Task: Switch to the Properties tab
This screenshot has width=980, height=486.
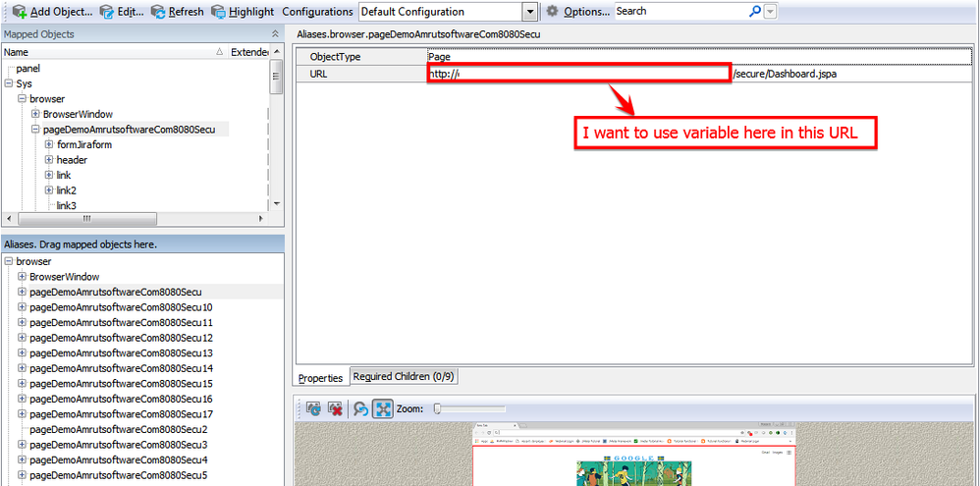Action: coord(321,378)
